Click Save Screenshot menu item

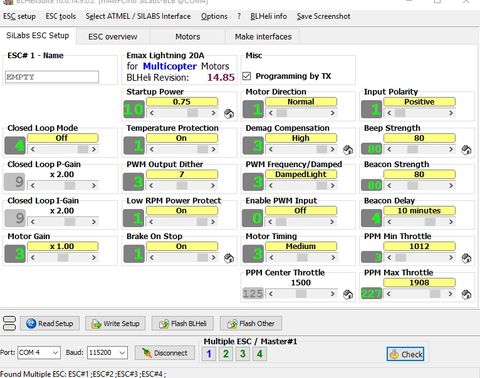pyautogui.click(x=323, y=16)
